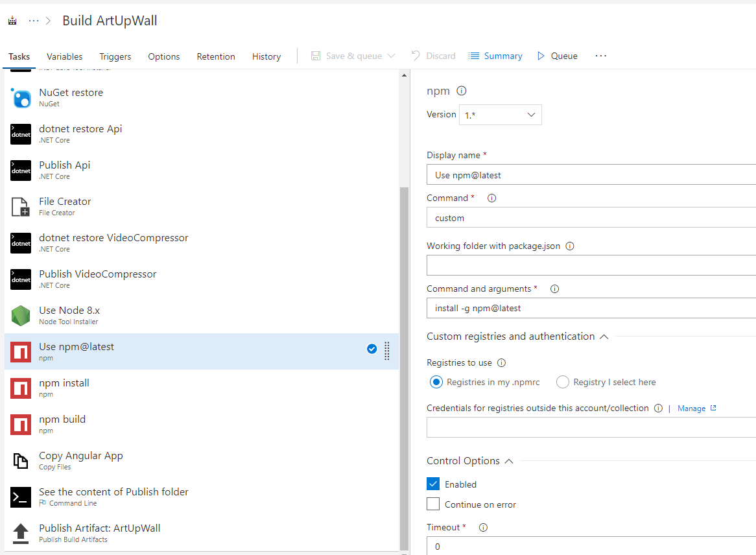Click the Command and arguments input field

590,309
